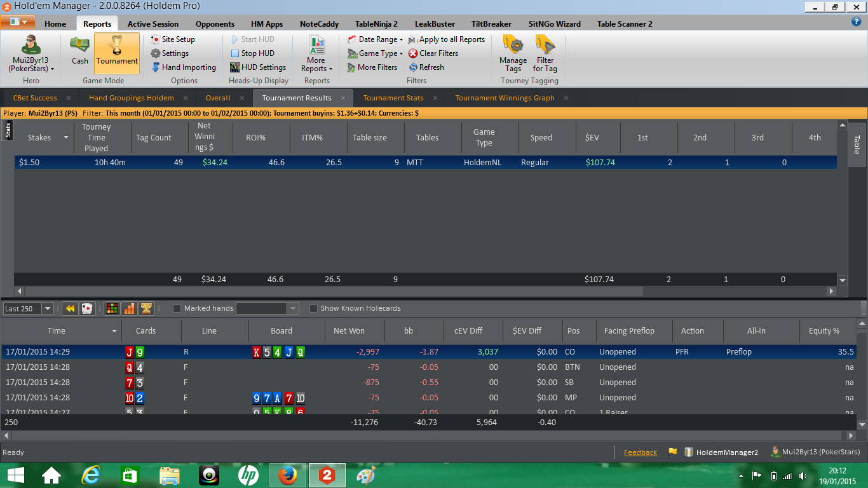The width and height of the screenshot is (868, 488).
Task: Select the hand played at 17/01/2015 14:29
Action: click(x=429, y=352)
